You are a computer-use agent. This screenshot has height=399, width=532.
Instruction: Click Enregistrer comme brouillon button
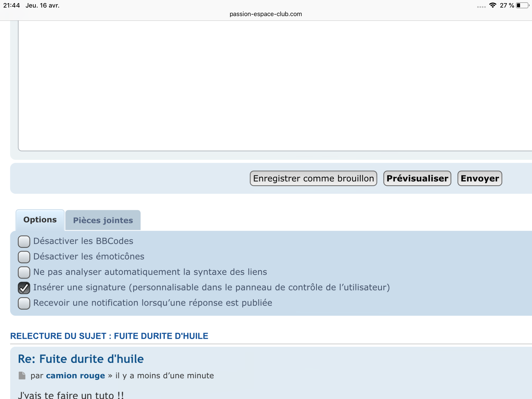(x=313, y=178)
